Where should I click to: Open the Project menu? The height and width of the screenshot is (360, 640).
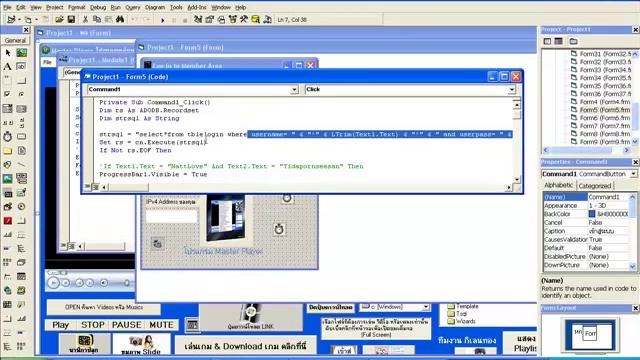pos(55,7)
